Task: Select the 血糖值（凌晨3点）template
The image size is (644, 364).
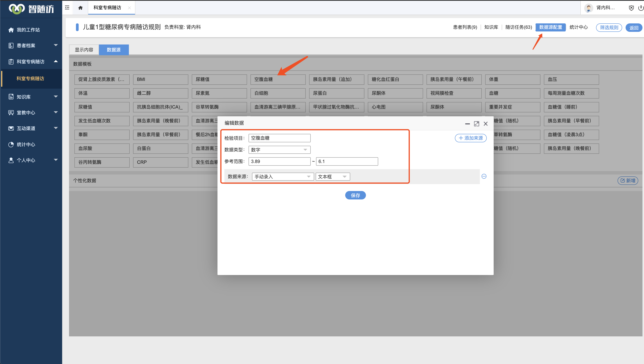Action: pos(571,134)
